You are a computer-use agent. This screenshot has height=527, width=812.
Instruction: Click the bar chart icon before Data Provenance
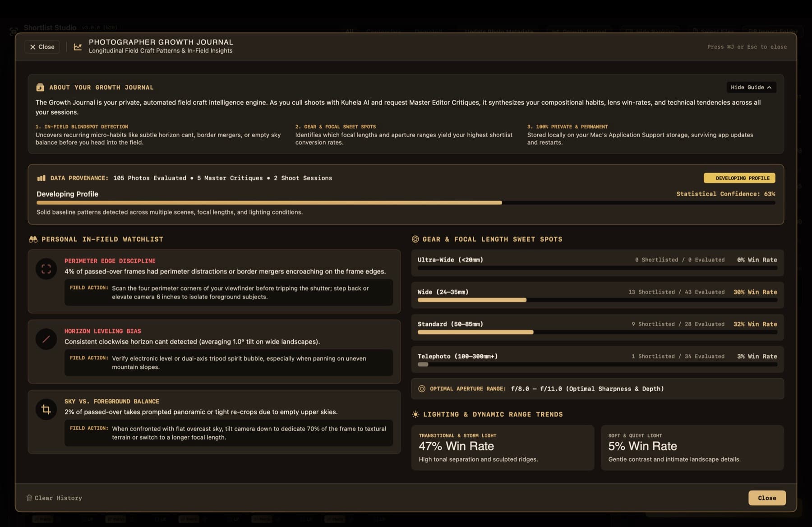(x=41, y=178)
